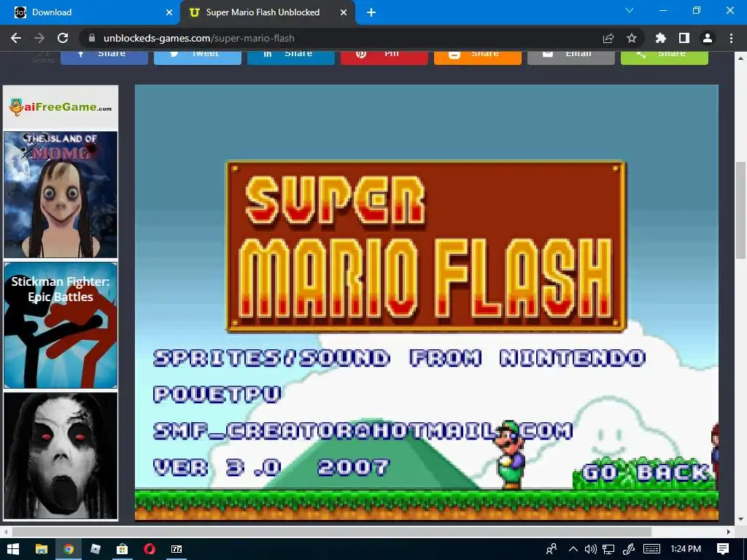View site lock security info

(93, 38)
